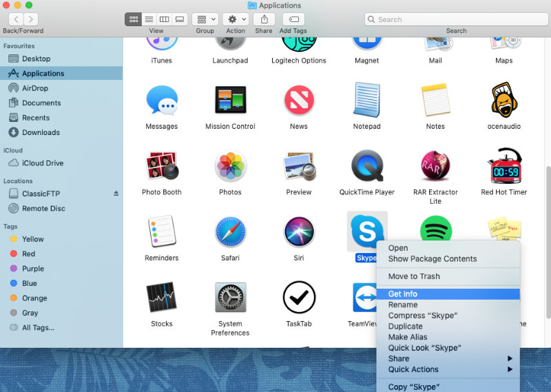Open Remote Disc in sidebar

[x=61, y=209]
